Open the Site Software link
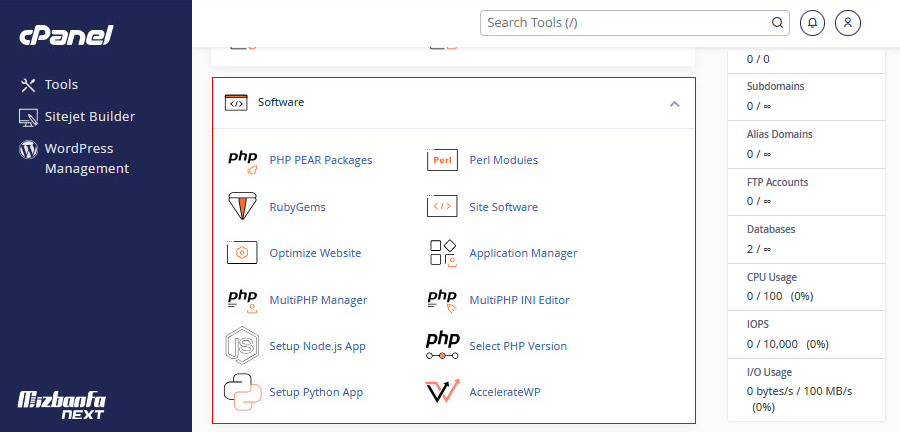 pos(503,207)
